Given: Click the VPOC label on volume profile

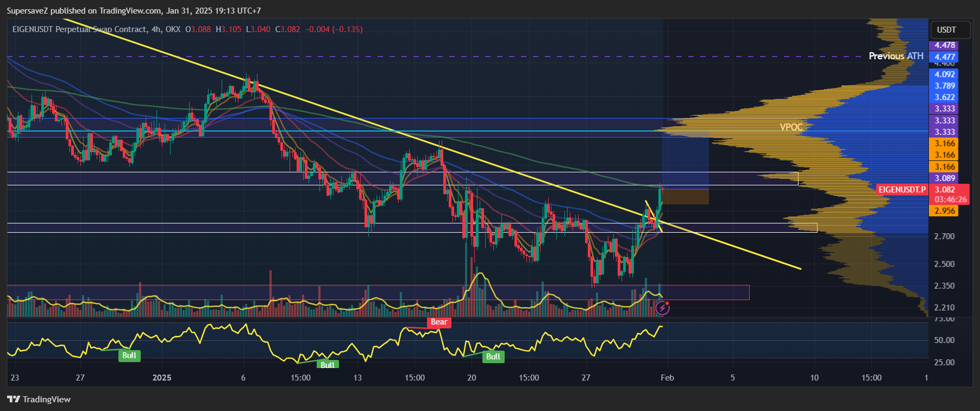Looking at the screenshot, I should tap(791, 127).
